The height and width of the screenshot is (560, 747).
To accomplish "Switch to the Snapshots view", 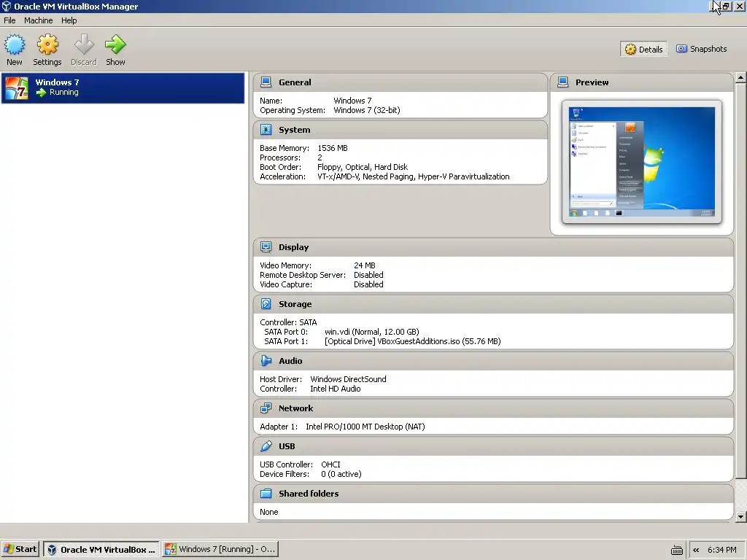I will click(702, 49).
